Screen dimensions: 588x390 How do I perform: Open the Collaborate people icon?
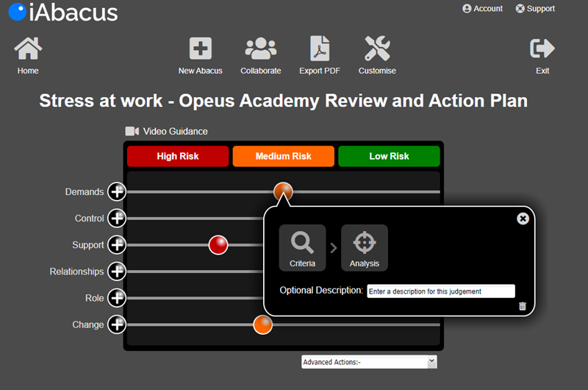261,49
